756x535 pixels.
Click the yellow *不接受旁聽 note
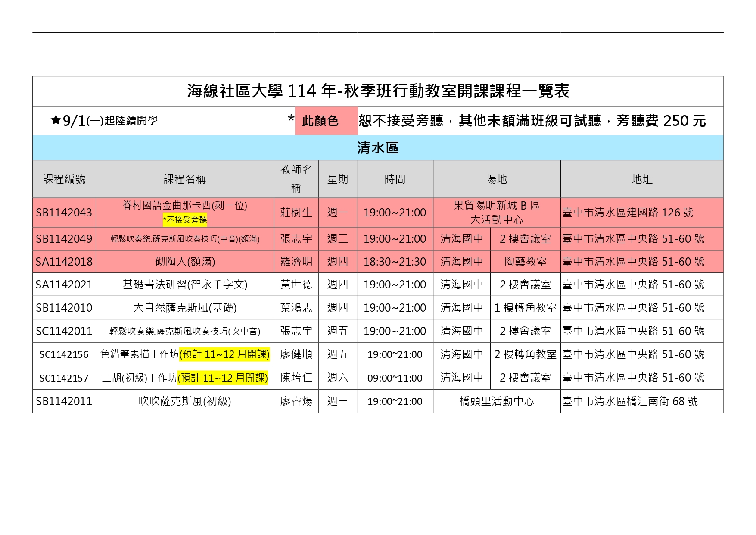(185, 220)
